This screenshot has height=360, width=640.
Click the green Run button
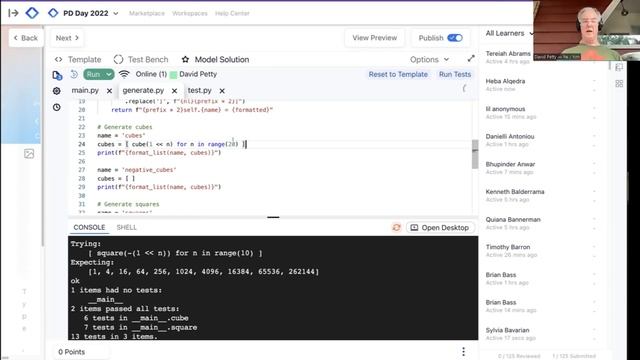(x=94, y=74)
